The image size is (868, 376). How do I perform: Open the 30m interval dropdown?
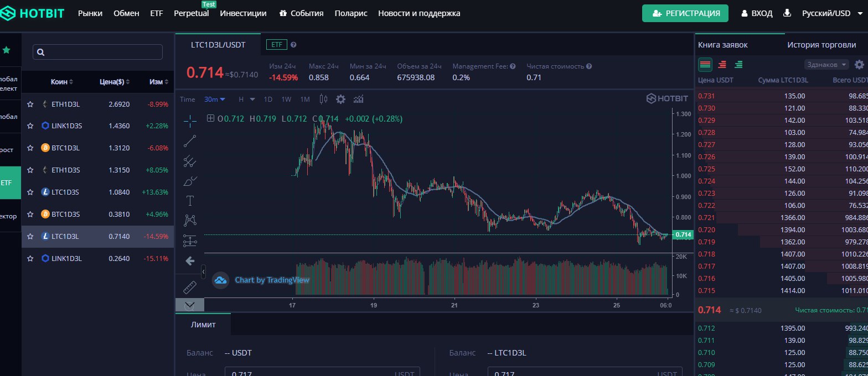215,100
